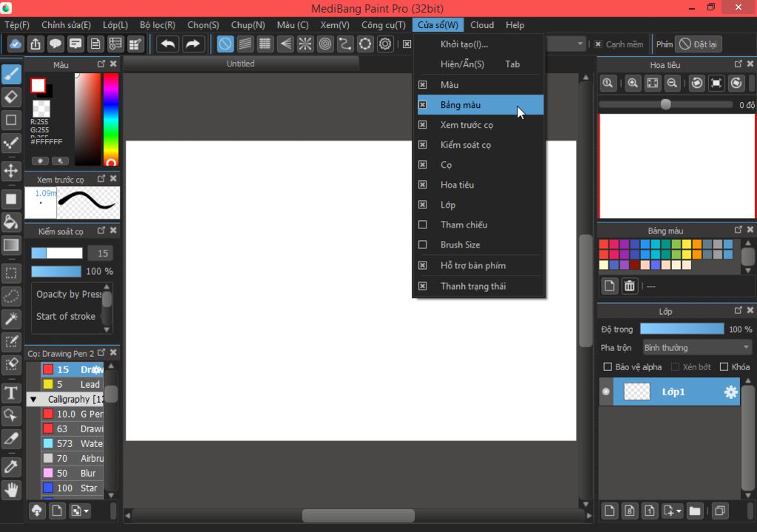Adjust brush size slider showing 15

click(57, 253)
